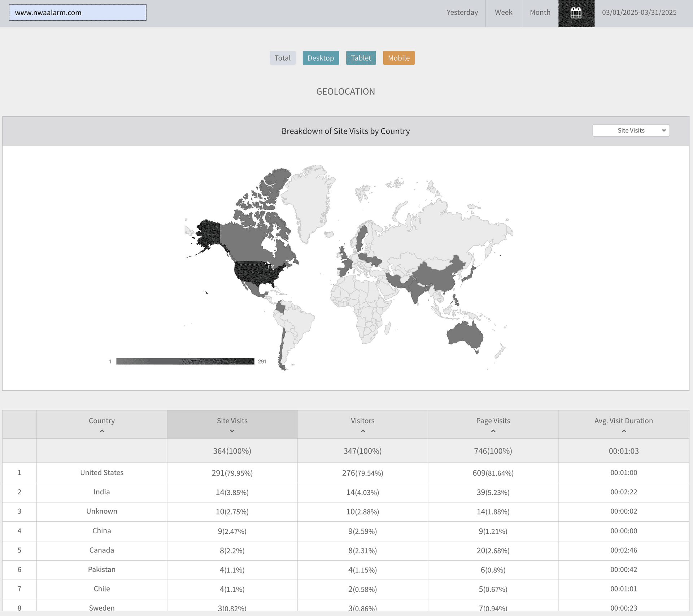Select the Yesterday time range

(462, 13)
